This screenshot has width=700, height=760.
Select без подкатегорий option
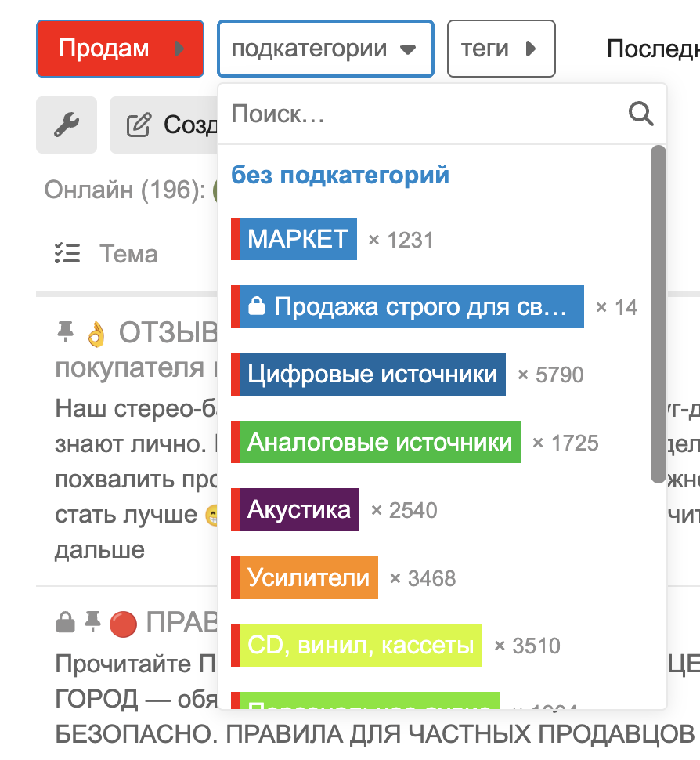[x=340, y=175]
